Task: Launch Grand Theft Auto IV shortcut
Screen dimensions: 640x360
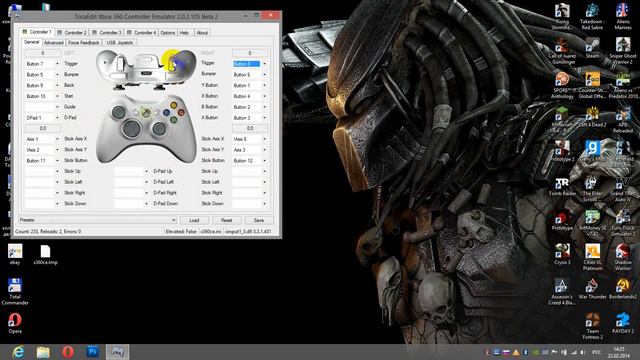Action: click(623, 189)
